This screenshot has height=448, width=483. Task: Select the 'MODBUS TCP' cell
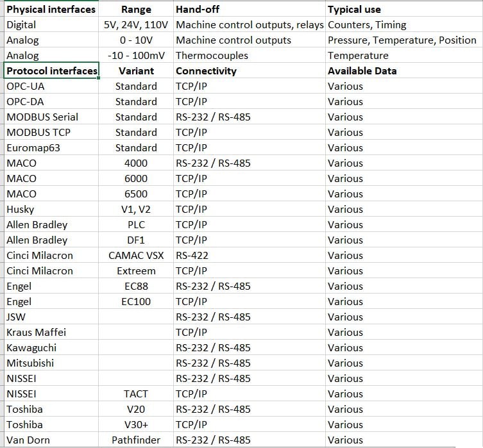51,132
